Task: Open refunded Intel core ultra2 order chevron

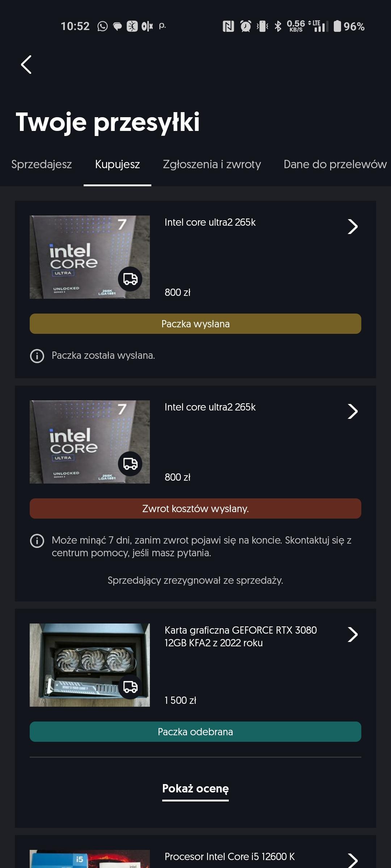Action: pos(353,412)
